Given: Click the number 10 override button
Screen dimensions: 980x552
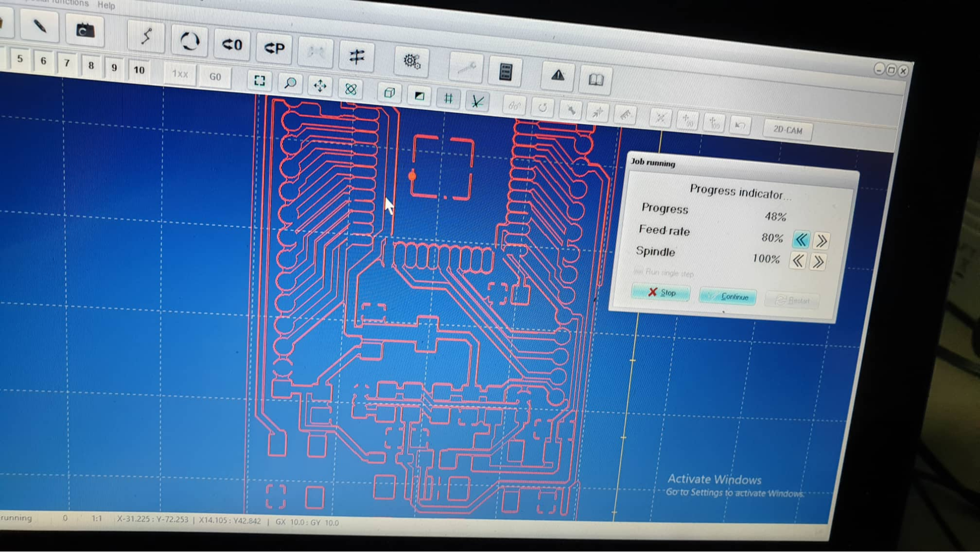Looking at the screenshot, I should (x=139, y=70).
